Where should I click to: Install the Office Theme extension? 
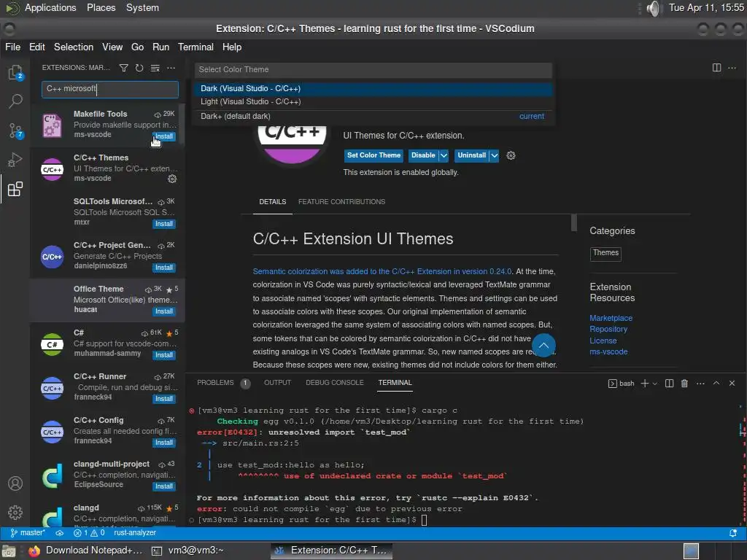coord(164,311)
